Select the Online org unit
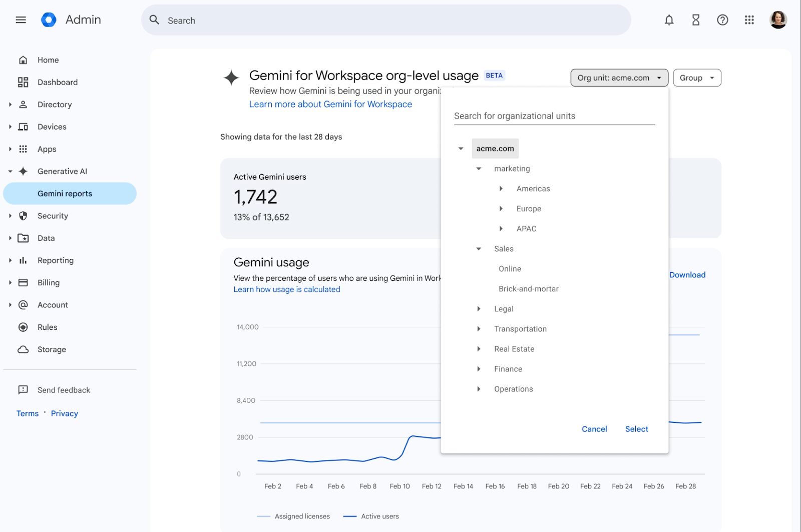Screen dimensions: 801x532 tap(510, 269)
